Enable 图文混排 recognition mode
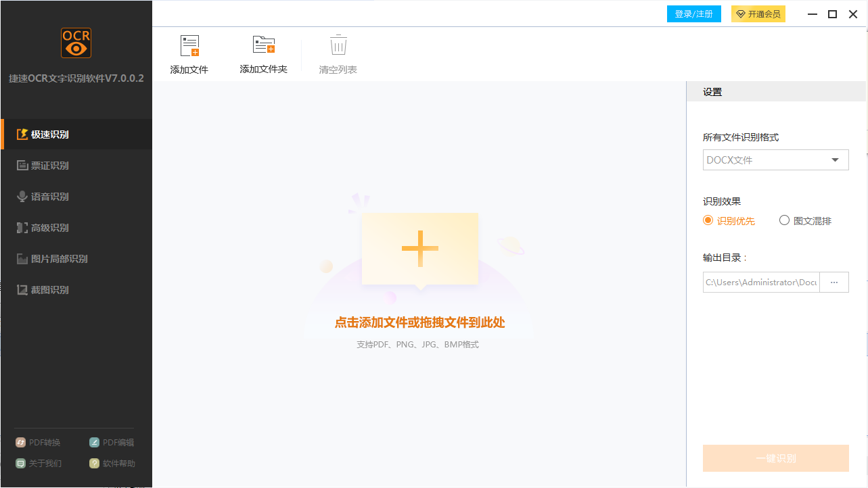 click(784, 220)
